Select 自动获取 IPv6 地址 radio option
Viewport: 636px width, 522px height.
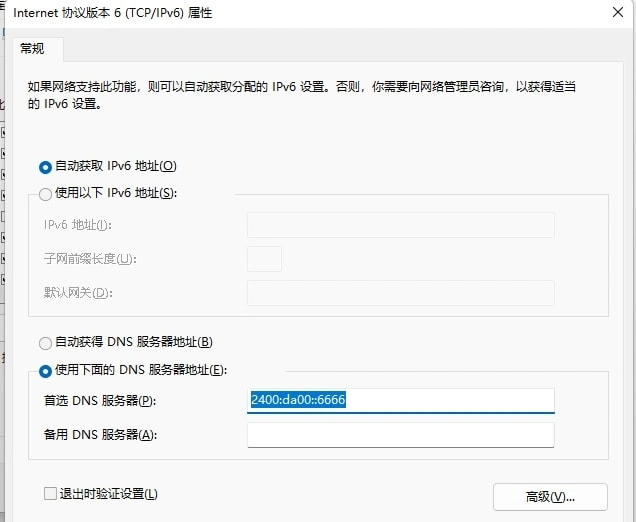tap(45, 166)
